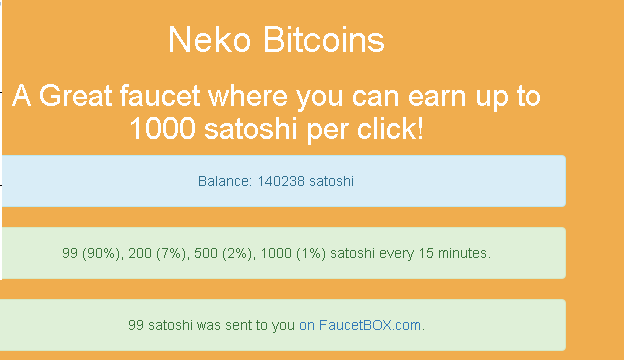The height and width of the screenshot is (360, 624).
Task: Click the word faucet in the tagline
Action: (x=160, y=96)
